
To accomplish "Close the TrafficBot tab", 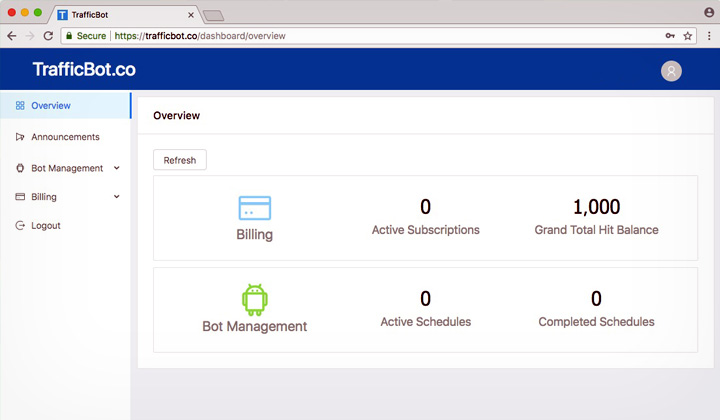I will click(191, 15).
